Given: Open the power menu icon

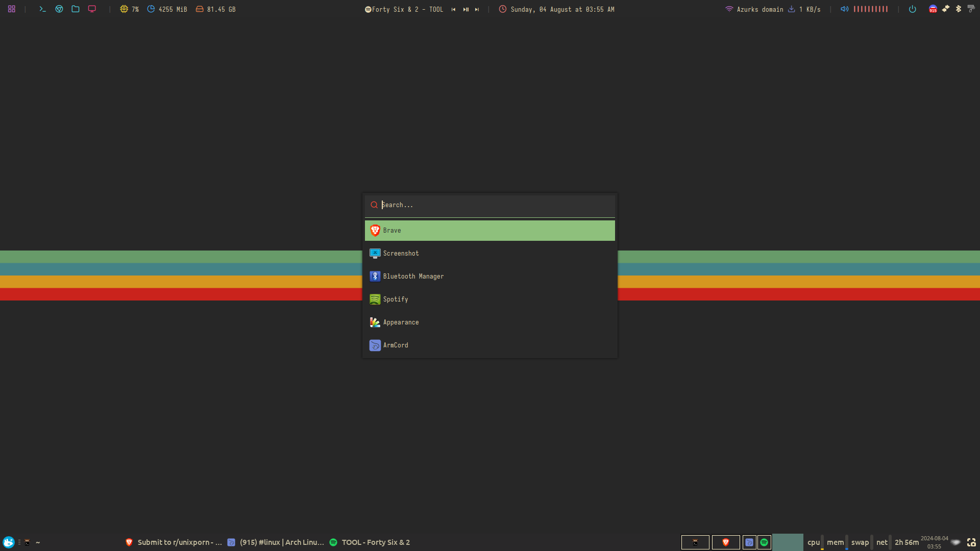Looking at the screenshot, I should [913, 9].
